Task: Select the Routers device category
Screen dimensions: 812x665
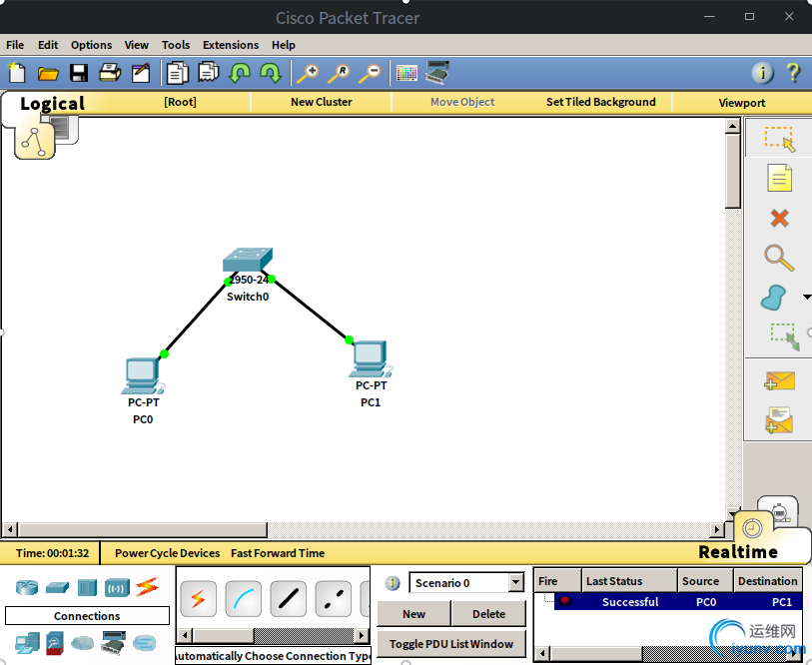Action: point(27,587)
